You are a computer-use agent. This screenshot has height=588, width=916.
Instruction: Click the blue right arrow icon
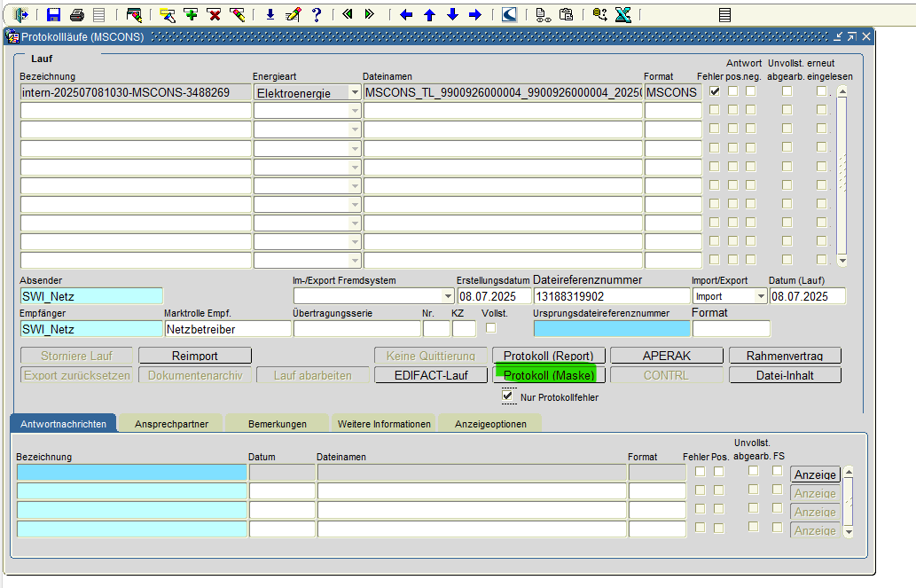pos(474,14)
